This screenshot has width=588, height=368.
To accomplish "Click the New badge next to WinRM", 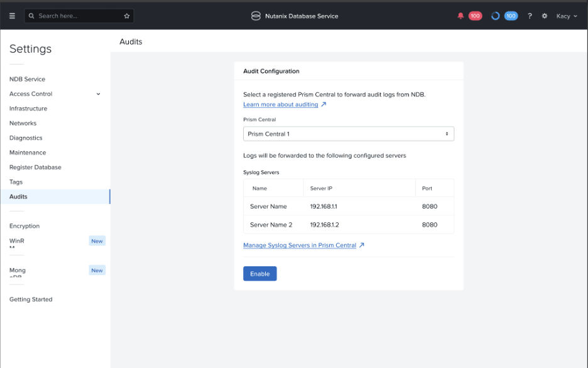I will (x=97, y=241).
